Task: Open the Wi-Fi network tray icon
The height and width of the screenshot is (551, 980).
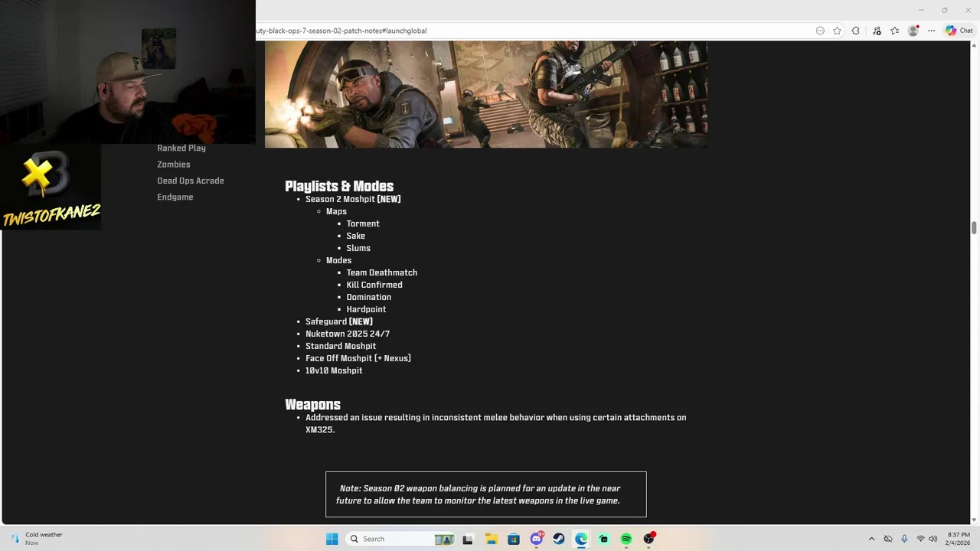Action: (x=920, y=539)
